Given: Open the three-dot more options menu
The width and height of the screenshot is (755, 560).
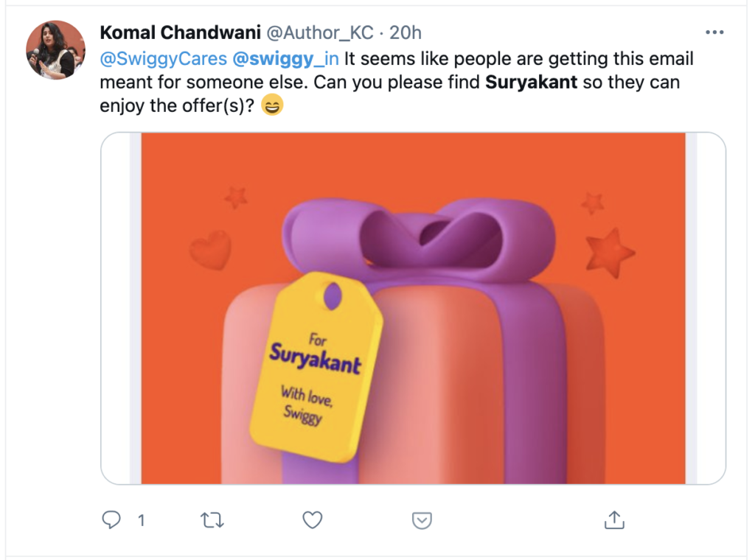Looking at the screenshot, I should [x=714, y=33].
